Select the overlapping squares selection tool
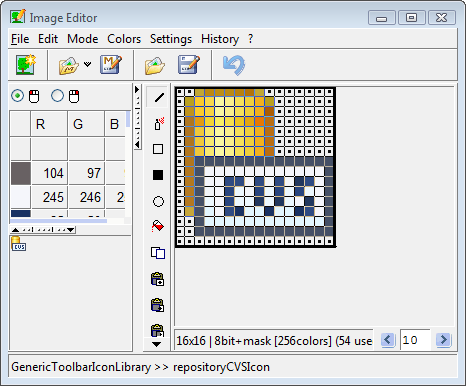 point(158,253)
